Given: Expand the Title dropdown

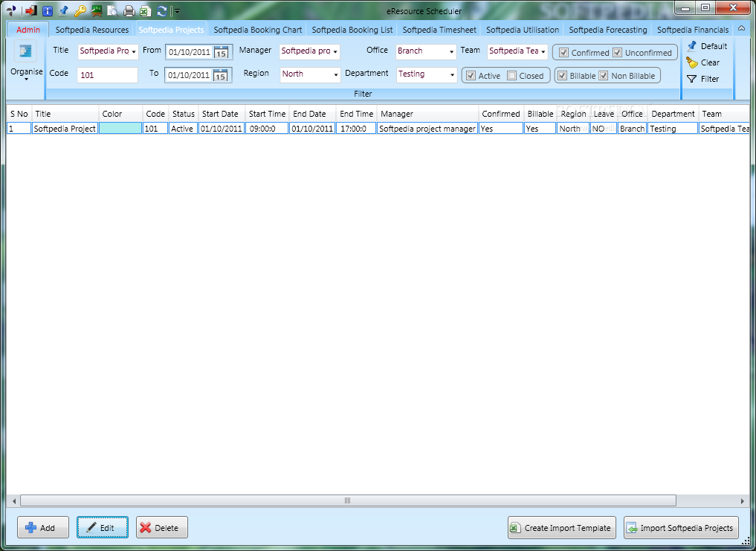Looking at the screenshot, I should click(x=134, y=51).
